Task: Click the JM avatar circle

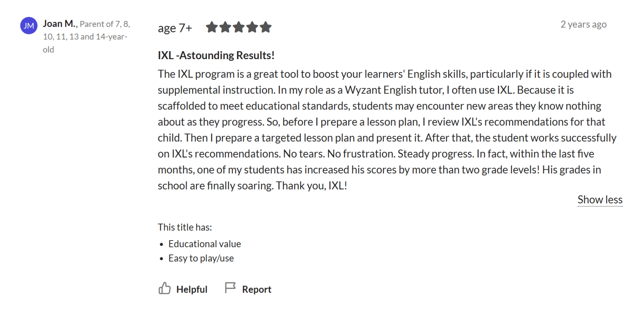Action: [x=29, y=25]
